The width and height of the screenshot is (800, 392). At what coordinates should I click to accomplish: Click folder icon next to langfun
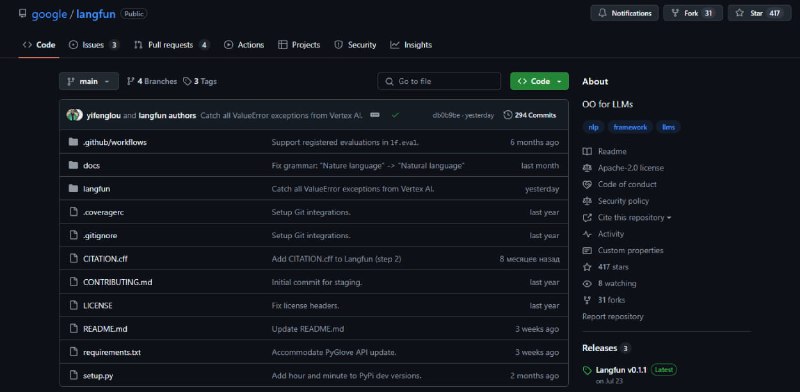pyautogui.click(x=73, y=189)
